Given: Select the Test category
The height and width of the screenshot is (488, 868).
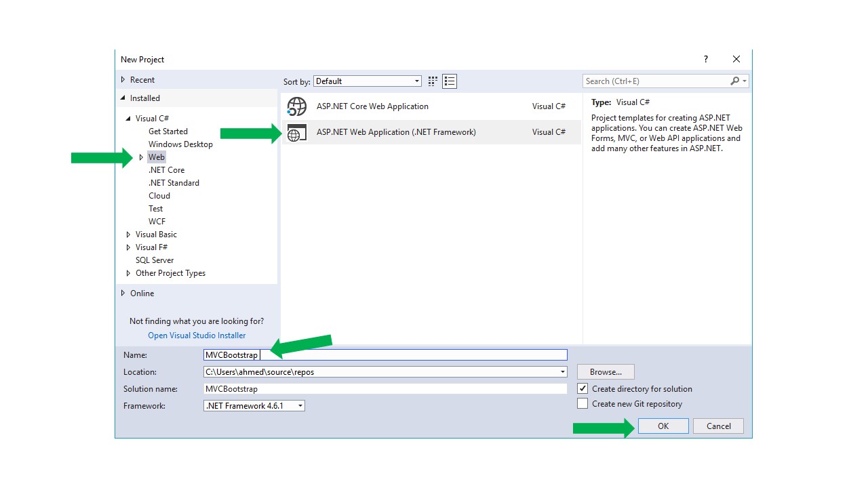Looking at the screenshot, I should (x=156, y=209).
